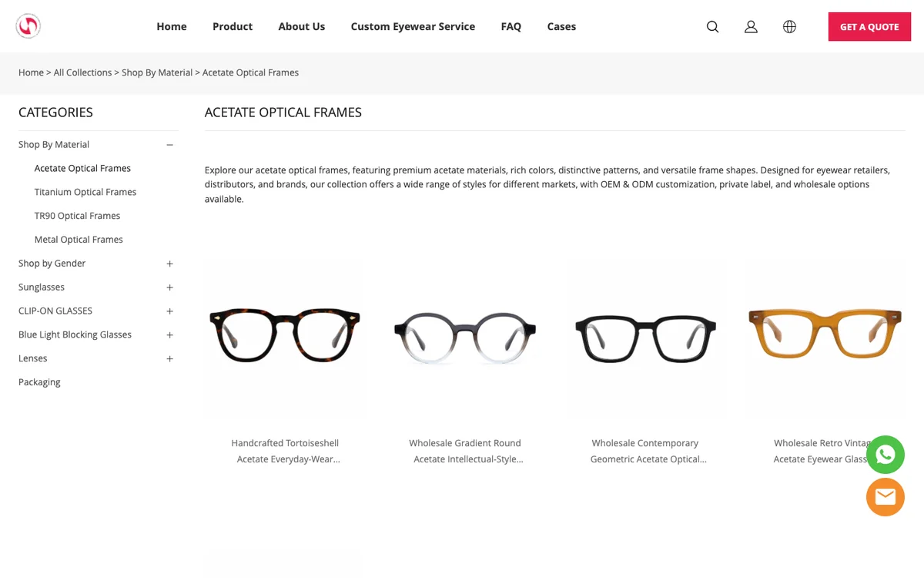Expand Blue Light Blocking Glasses category
The width and height of the screenshot is (924, 578).
[x=170, y=335]
